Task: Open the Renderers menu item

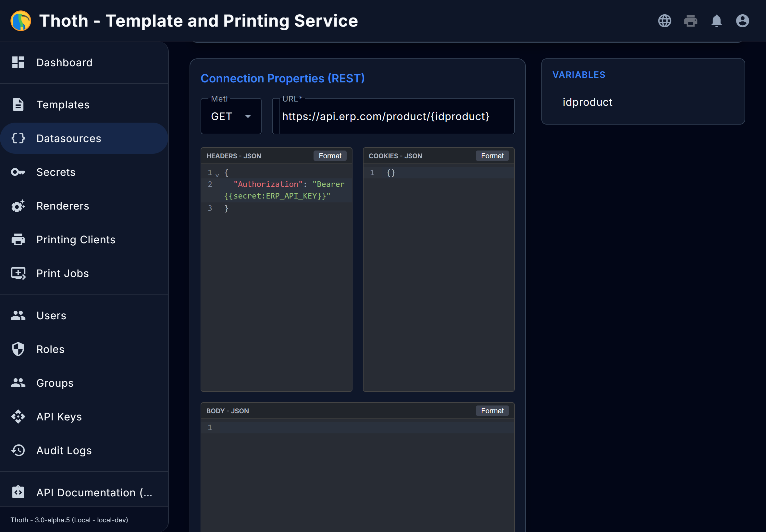Action: pos(84,206)
